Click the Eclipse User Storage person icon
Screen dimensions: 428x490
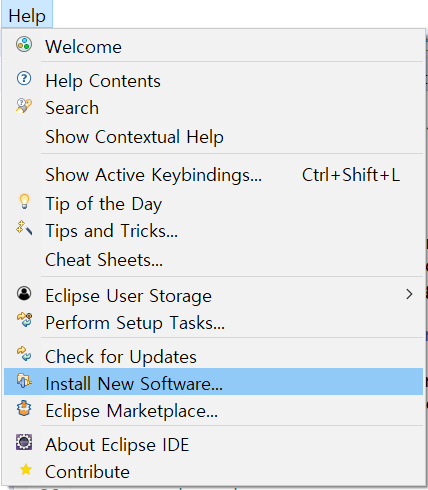(24, 294)
